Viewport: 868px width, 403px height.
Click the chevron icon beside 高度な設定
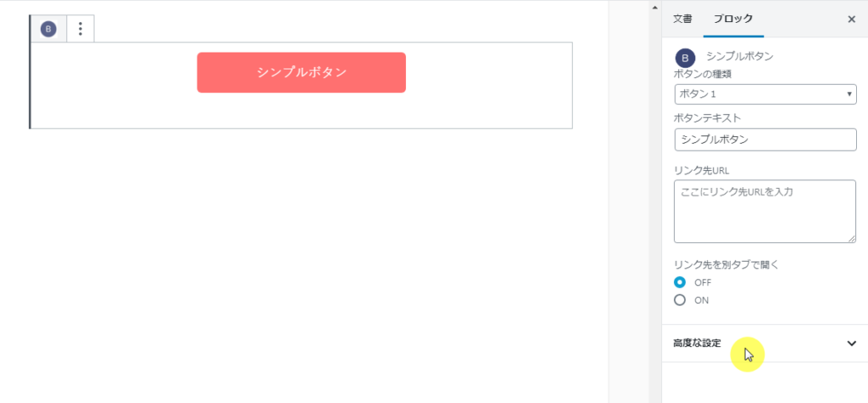tap(851, 343)
